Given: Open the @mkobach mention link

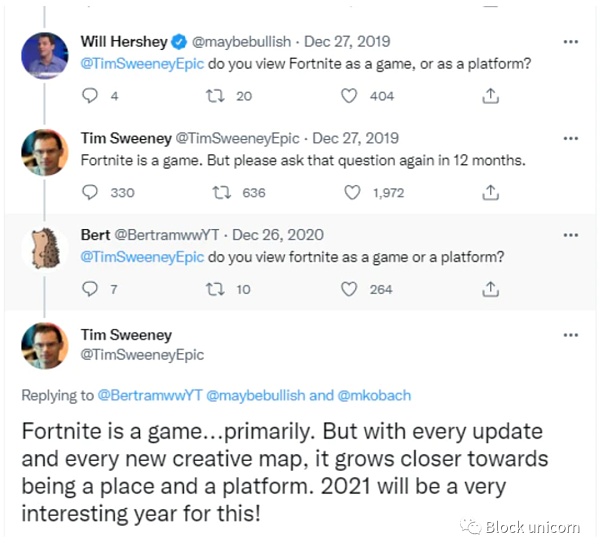Looking at the screenshot, I should (374, 395).
